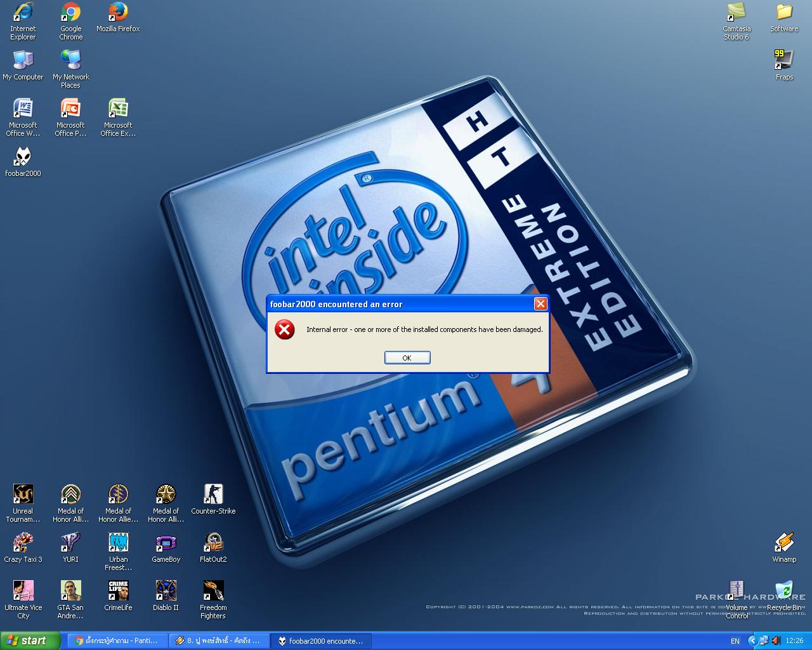Image resolution: width=812 pixels, height=650 pixels.
Task: Click the EN language indicator
Action: click(x=735, y=641)
